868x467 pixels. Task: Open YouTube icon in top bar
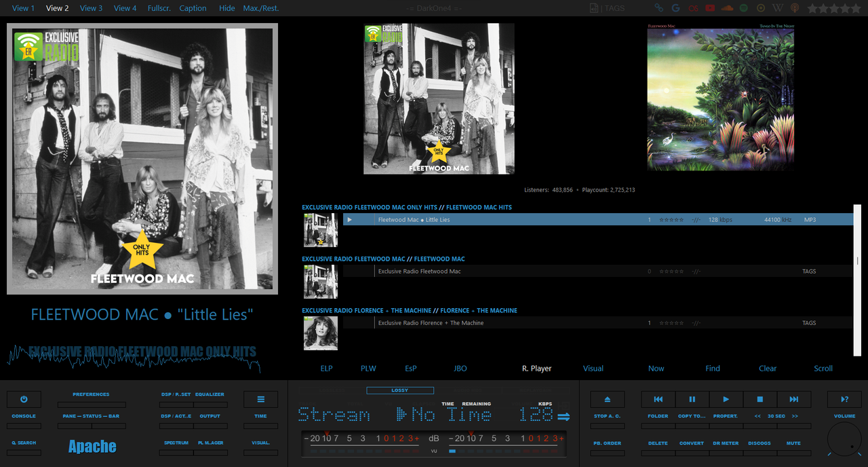(x=710, y=8)
